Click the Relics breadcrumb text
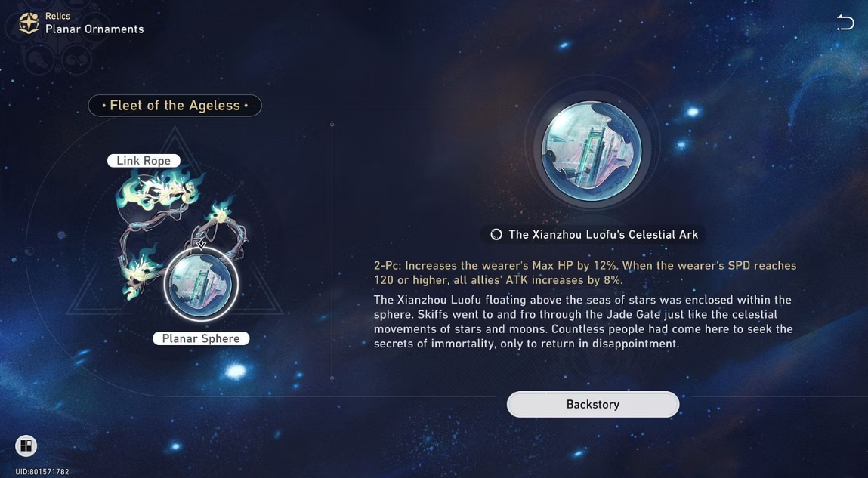 pos(57,16)
